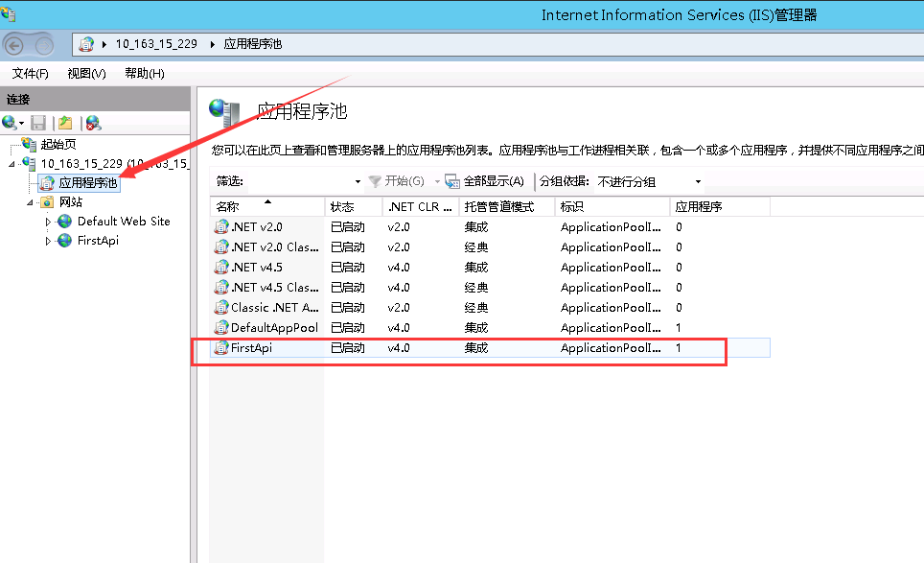
Task: Click the IIS Manager title bar icon
Action: (9, 13)
